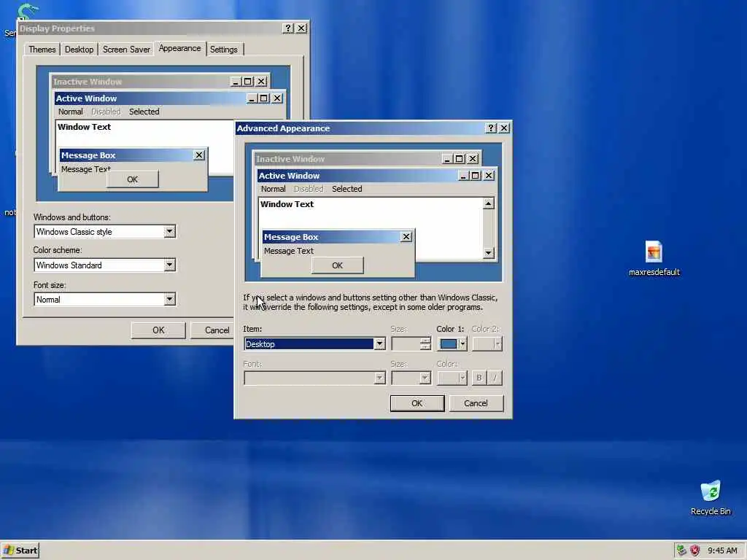
Task: Click the red shield security tray icon
Action: [695, 551]
